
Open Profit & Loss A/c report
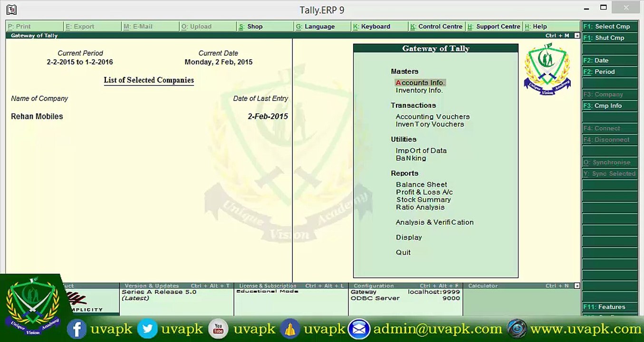pyautogui.click(x=424, y=192)
